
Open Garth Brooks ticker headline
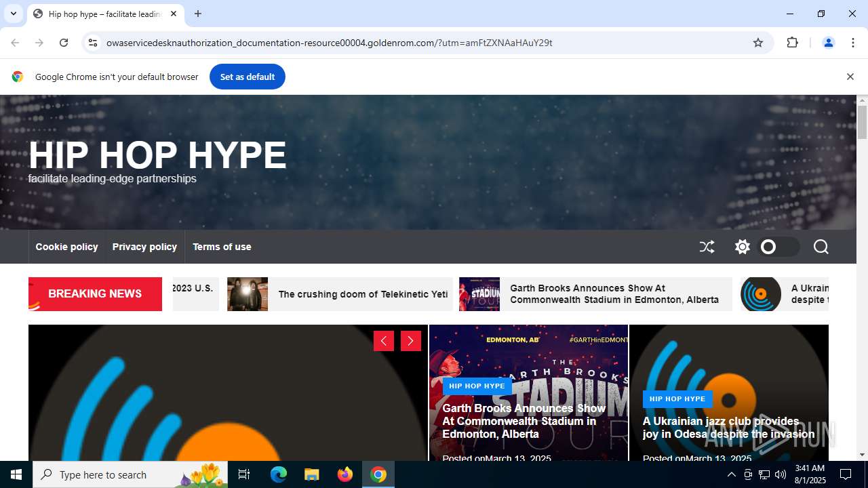click(614, 294)
